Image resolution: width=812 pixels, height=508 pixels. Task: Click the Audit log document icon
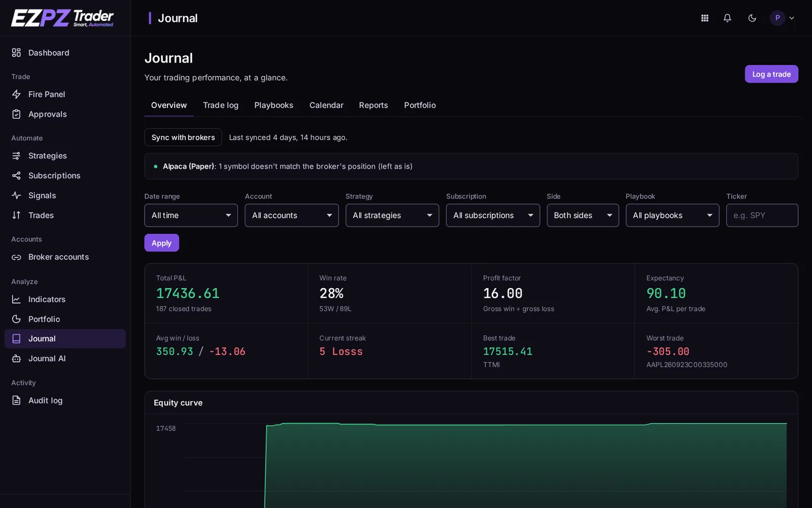[16, 400]
